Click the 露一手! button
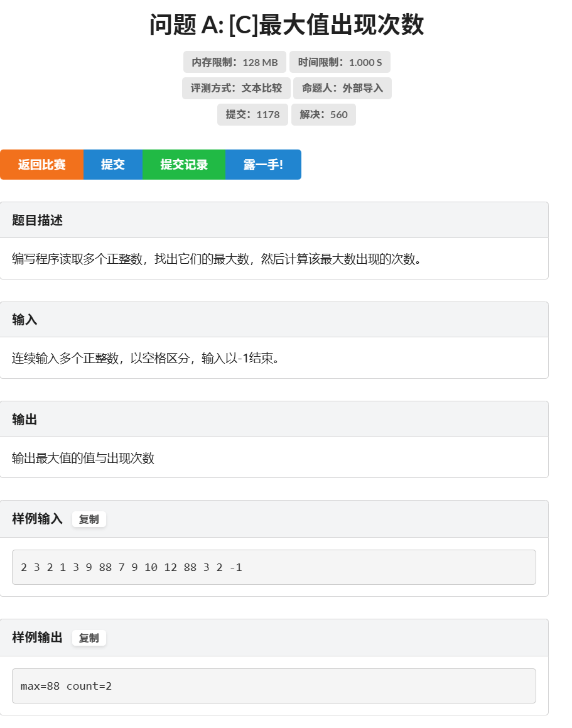This screenshot has height=728, width=572. click(x=263, y=165)
